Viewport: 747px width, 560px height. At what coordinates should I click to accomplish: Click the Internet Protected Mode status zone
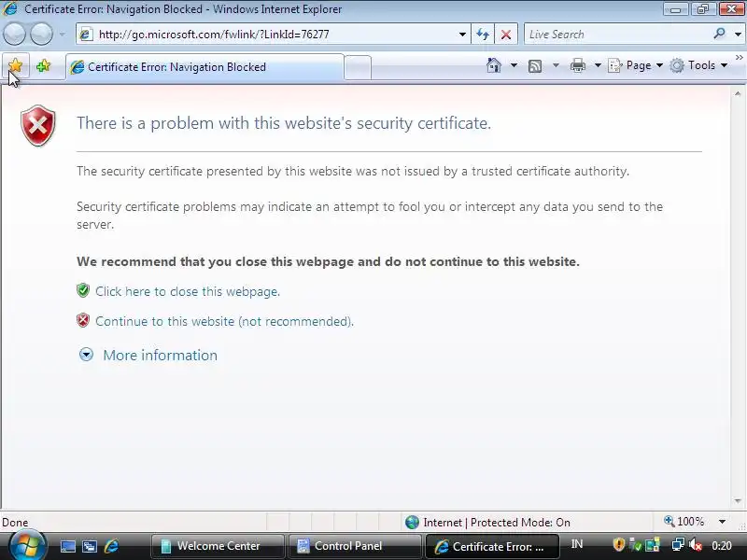[487, 523]
